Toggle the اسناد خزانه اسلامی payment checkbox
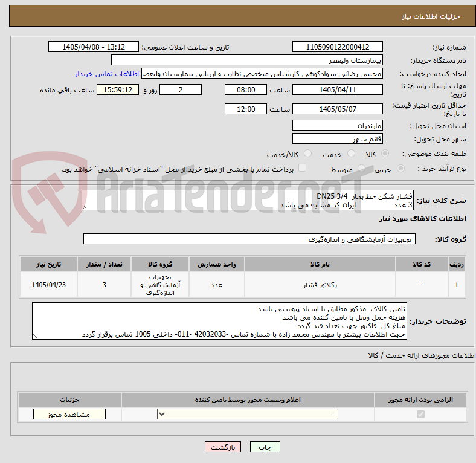Viewport: 476px width, 463px height. point(303,167)
